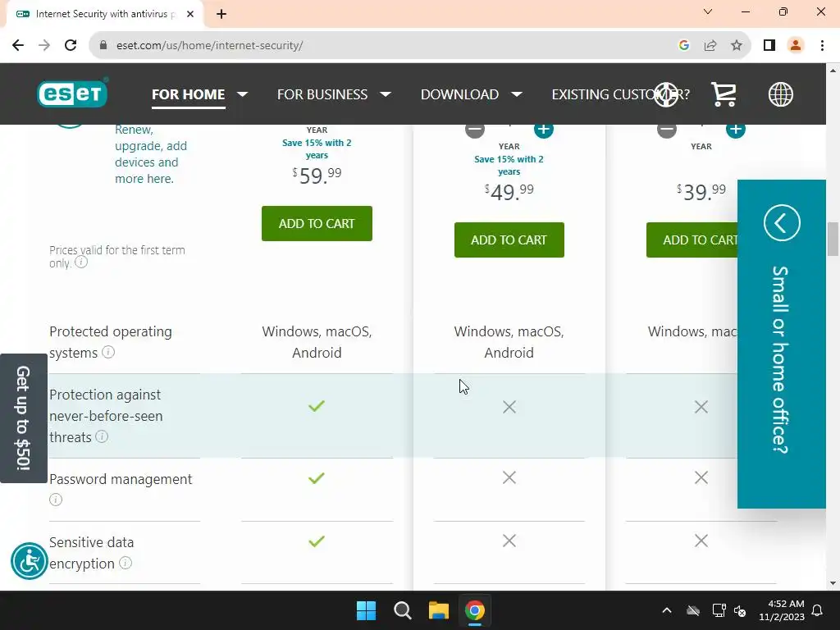Image resolution: width=840 pixels, height=630 pixels.
Task: Expand the DOWNLOAD menu arrow
Action: point(517,94)
